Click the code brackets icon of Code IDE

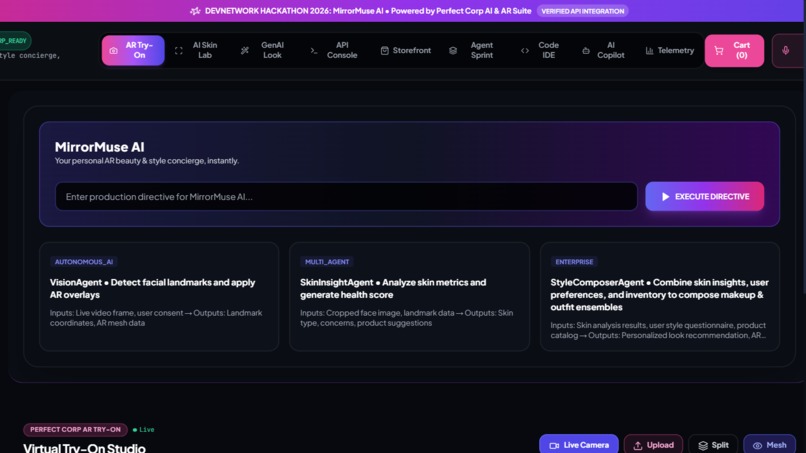tap(525, 50)
